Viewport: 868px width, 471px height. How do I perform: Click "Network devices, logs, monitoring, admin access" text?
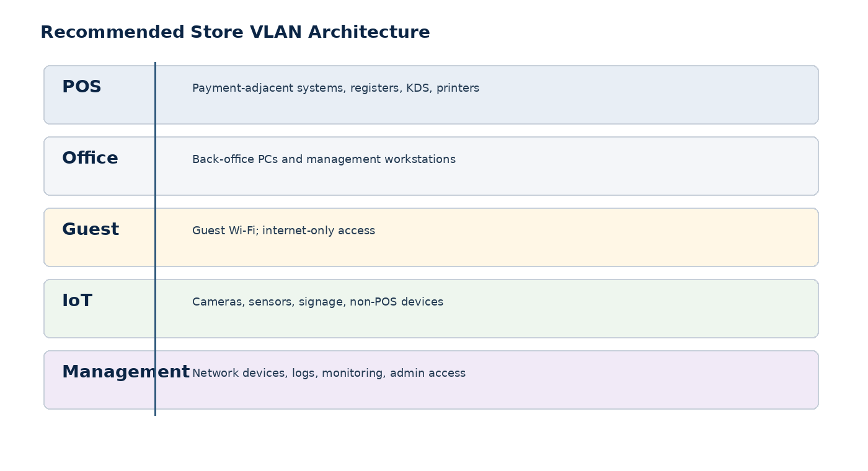click(329, 373)
